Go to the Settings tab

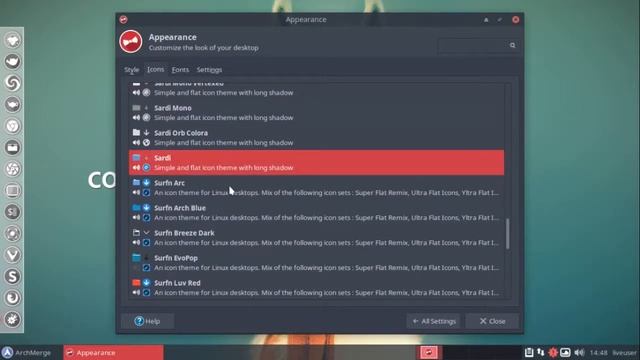209,70
